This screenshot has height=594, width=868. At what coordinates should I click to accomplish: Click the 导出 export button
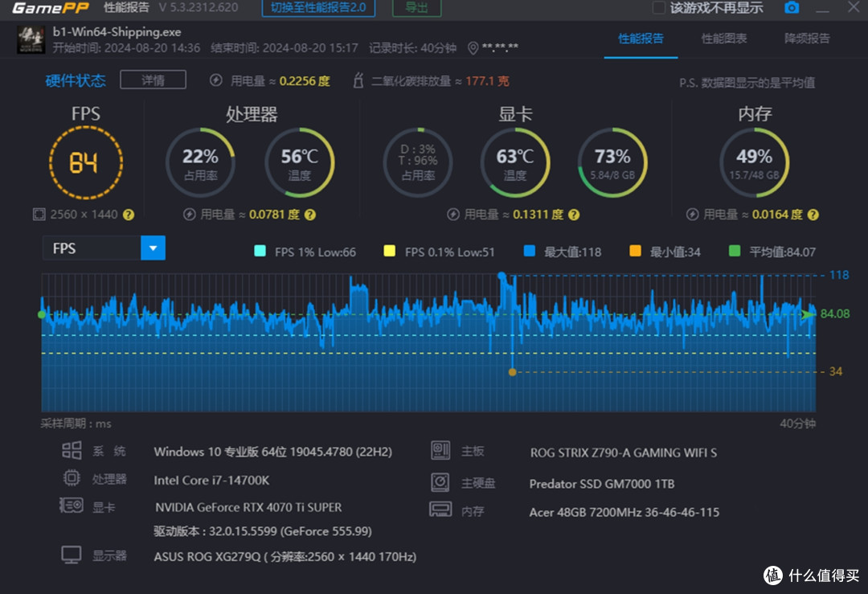(417, 8)
